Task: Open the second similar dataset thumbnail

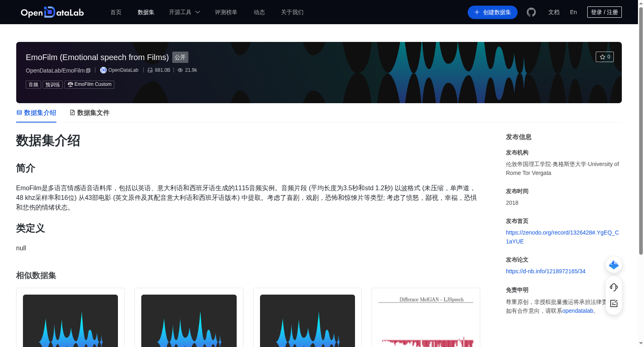Action: coord(189,320)
